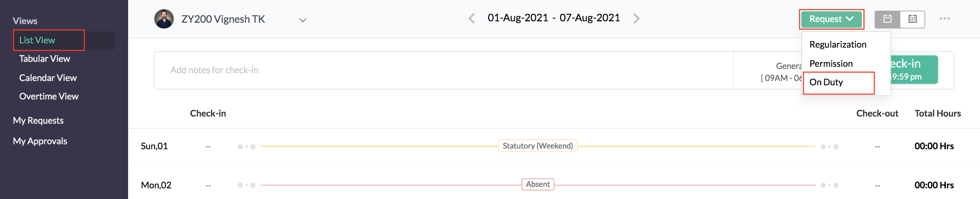980x199 pixels.
Task: Click Vignesh TK's profile photo
Action: click(x=164, y=19)
